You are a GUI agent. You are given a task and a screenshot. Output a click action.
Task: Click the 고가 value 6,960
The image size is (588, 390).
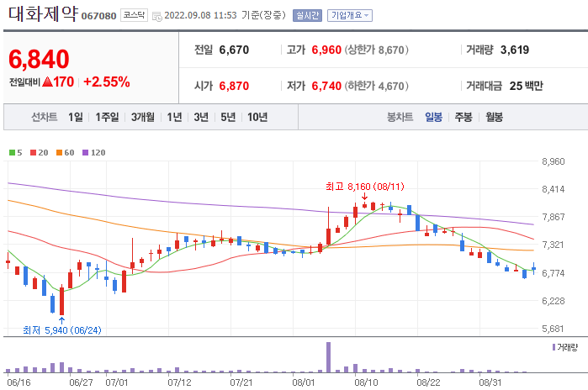point(326,50)
